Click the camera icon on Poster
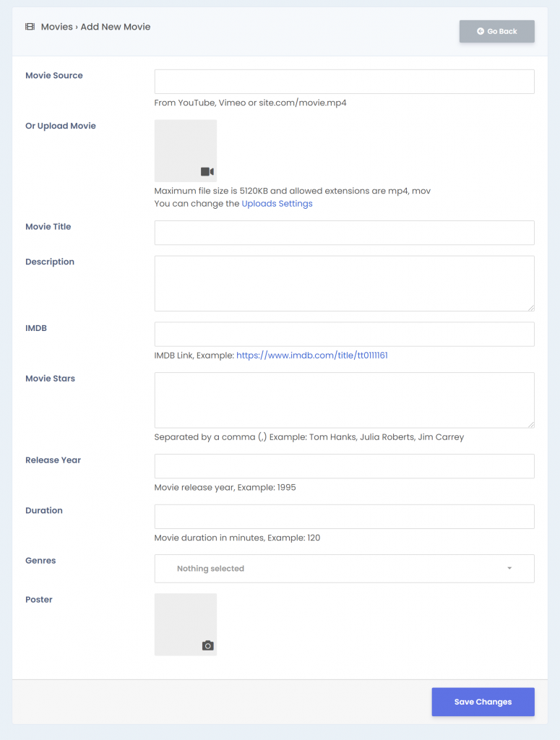Image resolution: width=560 pixels, height=740 pixels. 207,645
